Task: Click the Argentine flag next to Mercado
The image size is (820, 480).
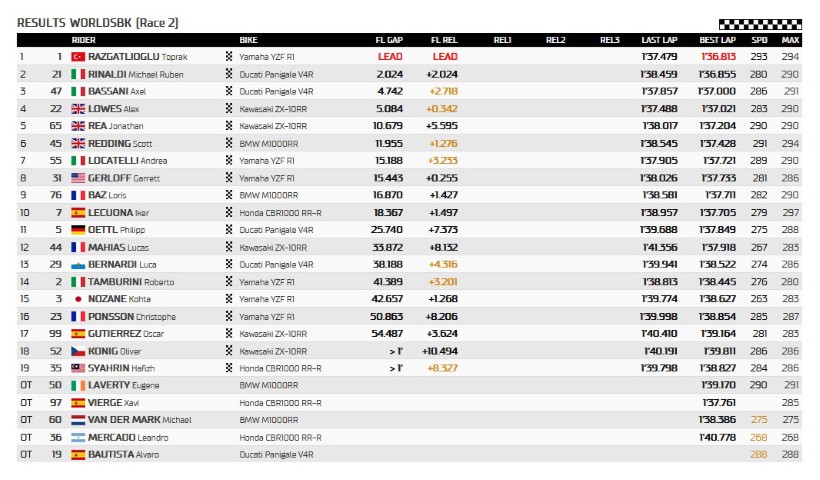Action: [78, 436]
